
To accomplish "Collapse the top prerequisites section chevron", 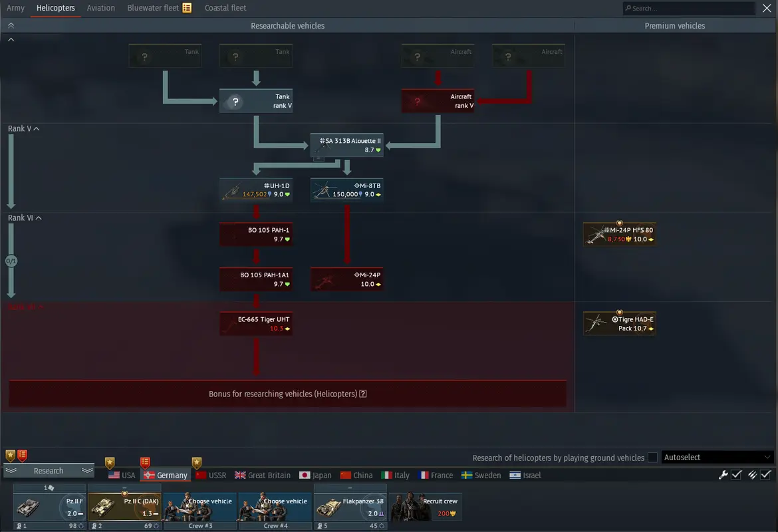I will [11, 40].
